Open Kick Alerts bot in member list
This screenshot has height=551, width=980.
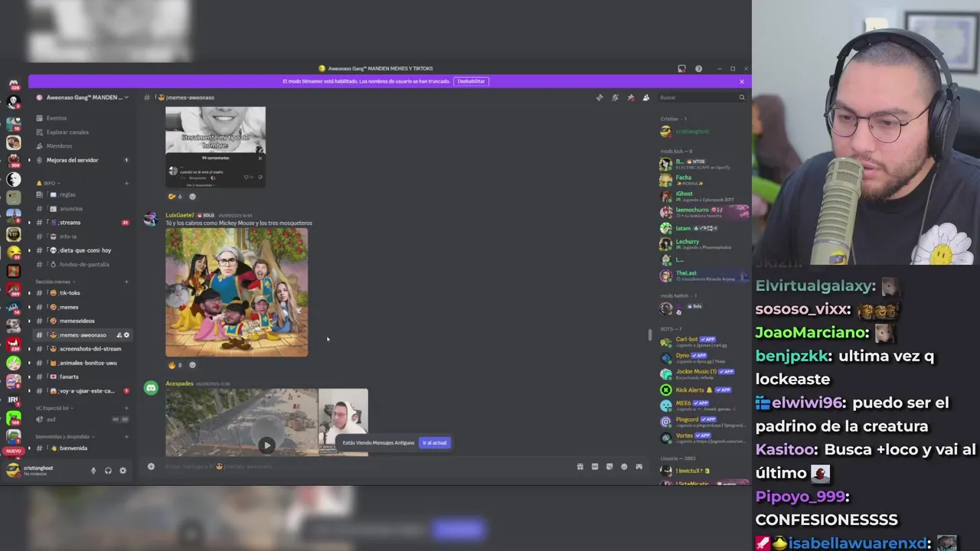704,390
